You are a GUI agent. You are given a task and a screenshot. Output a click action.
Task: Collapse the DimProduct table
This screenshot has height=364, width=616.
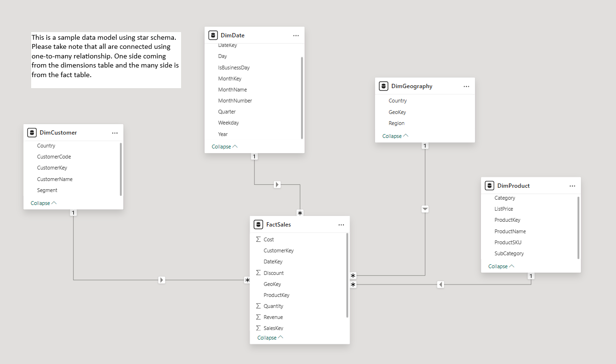(501, 266)
